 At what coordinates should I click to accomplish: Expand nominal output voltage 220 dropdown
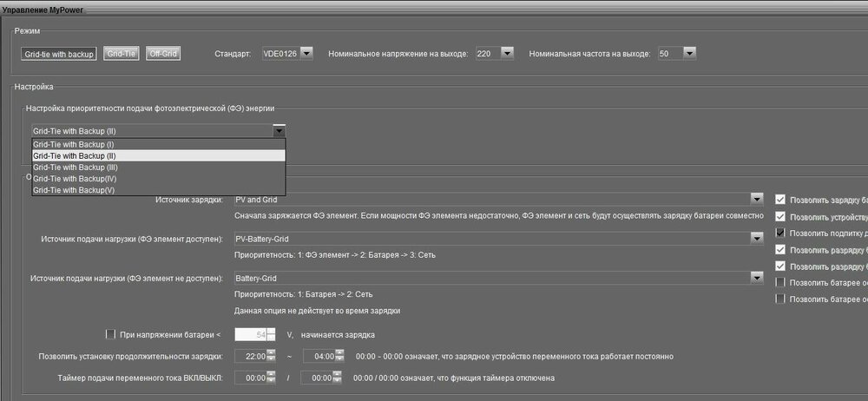pyautogui.click(x=507, y=54)
